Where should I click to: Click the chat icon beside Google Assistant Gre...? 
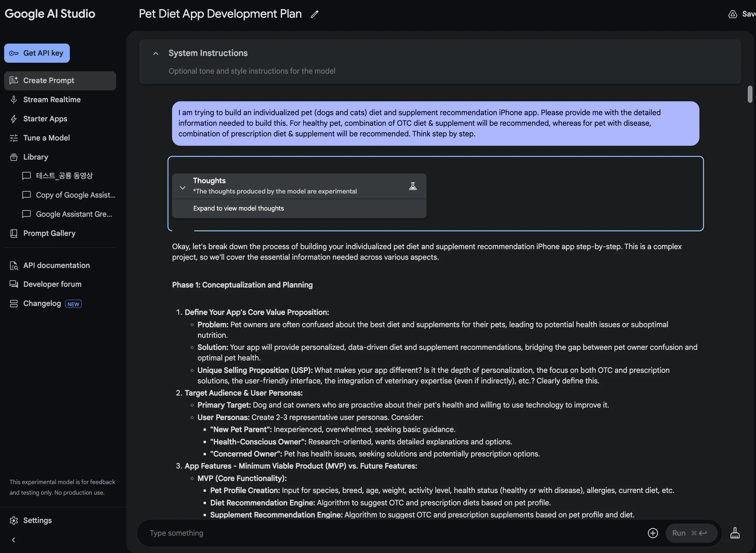click(27, 214)
